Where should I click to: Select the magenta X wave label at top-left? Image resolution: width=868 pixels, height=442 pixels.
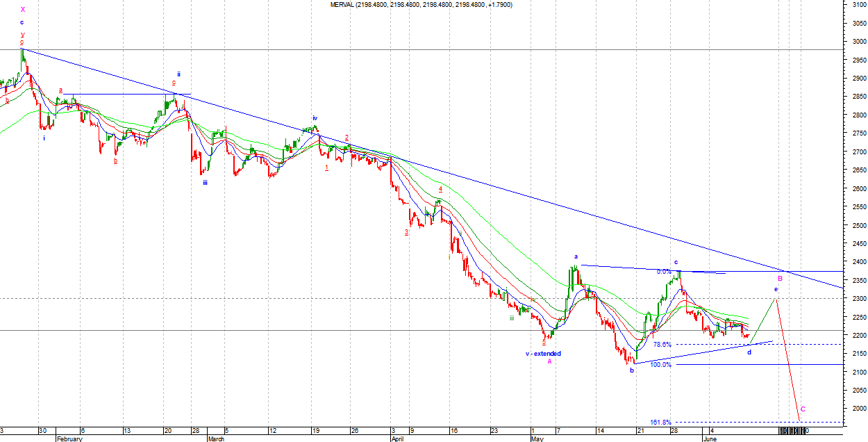[x=23, y=10]
